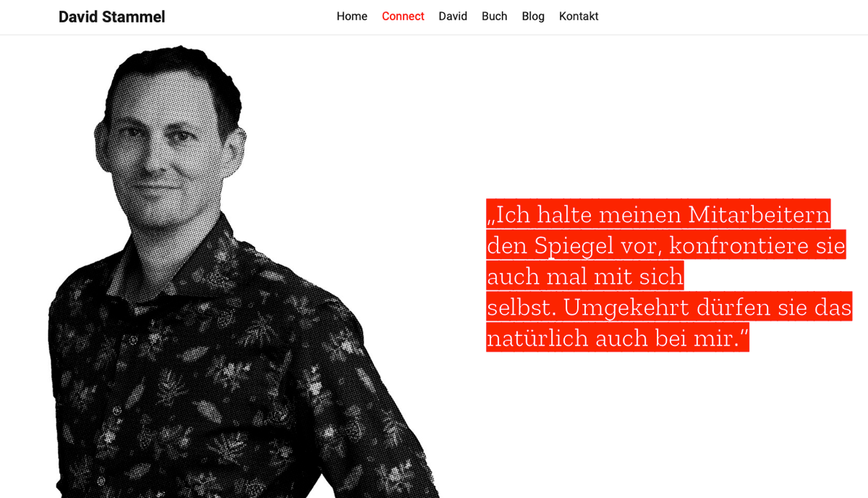Click the final line "natürlich auch bei mir."
Screen dimensions: 868x498
618,338
